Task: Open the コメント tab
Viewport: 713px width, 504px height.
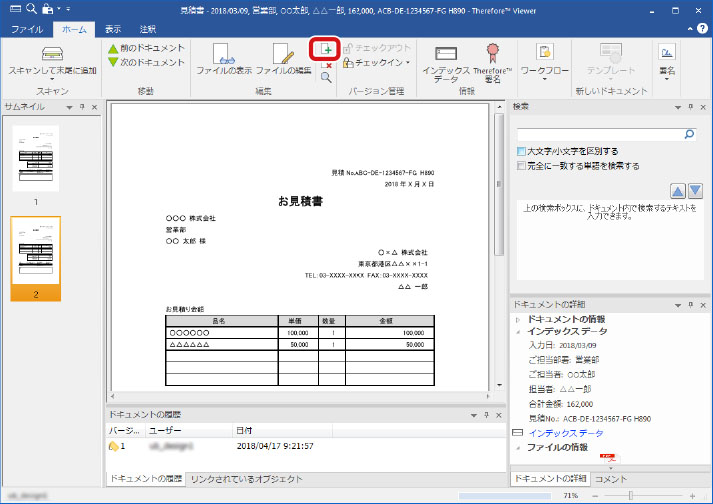Action: (613, 480)
